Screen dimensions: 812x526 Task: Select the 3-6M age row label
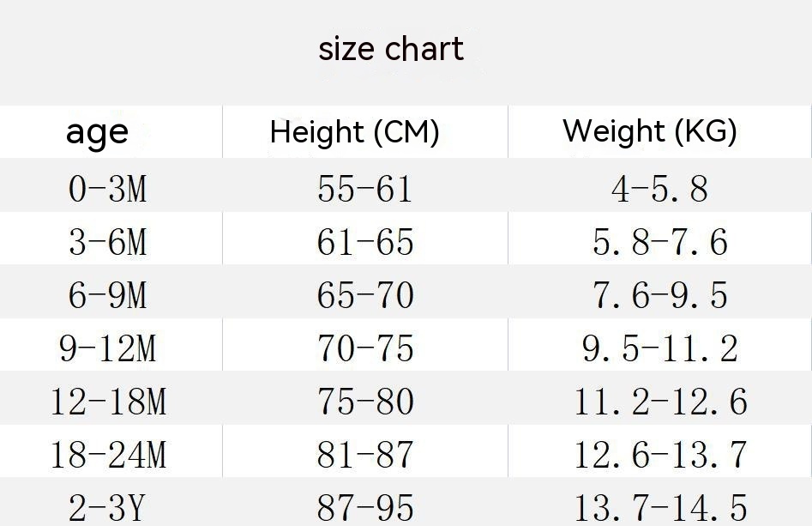click(108, 242)
